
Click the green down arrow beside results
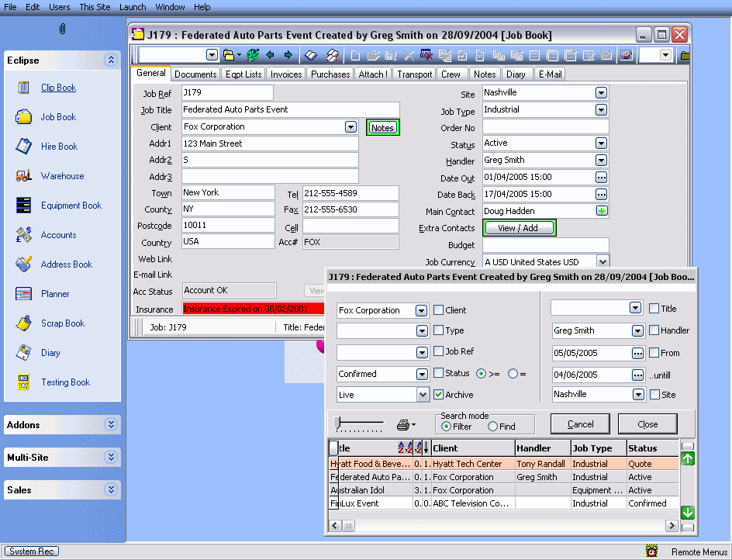tap(688, 513)
